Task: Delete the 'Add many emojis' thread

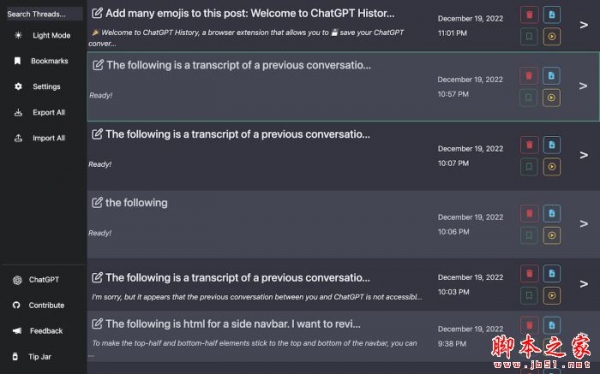Action: (529, 15)
